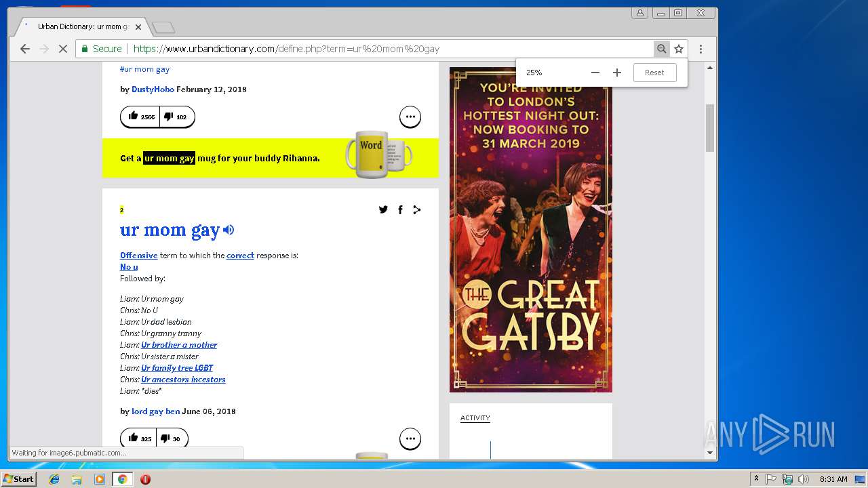The width and height of the screenshot is (868, 488).
Task: Select Chrome in the taskbar
Action: click(x=122, y=479)
